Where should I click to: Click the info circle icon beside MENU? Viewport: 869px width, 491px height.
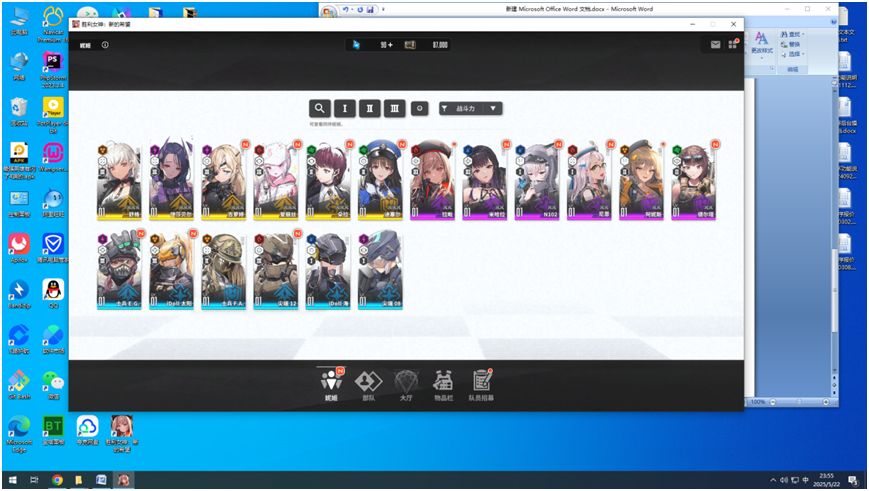click(x=105, y=45)
